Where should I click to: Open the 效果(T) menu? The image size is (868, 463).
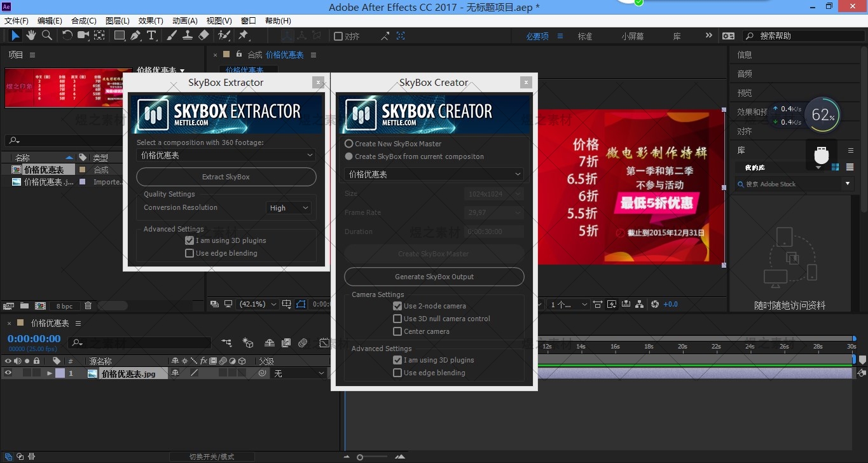pyautogui.click(x=151, y=21)
